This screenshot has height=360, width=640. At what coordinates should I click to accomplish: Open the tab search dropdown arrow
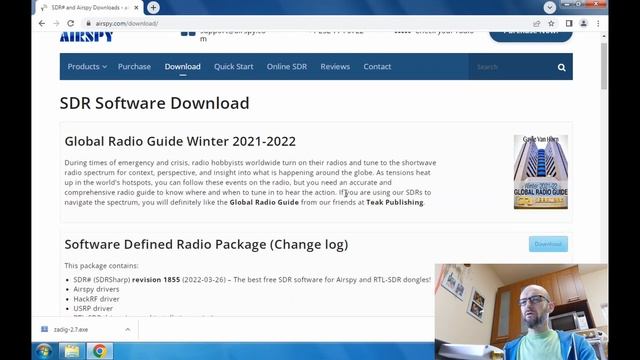[549, 7]
